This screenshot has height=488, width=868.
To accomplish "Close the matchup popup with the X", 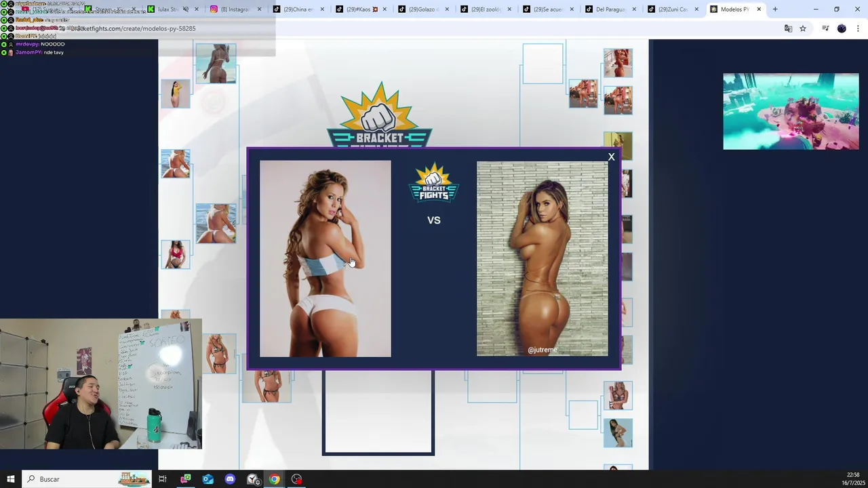I will 611,157.
